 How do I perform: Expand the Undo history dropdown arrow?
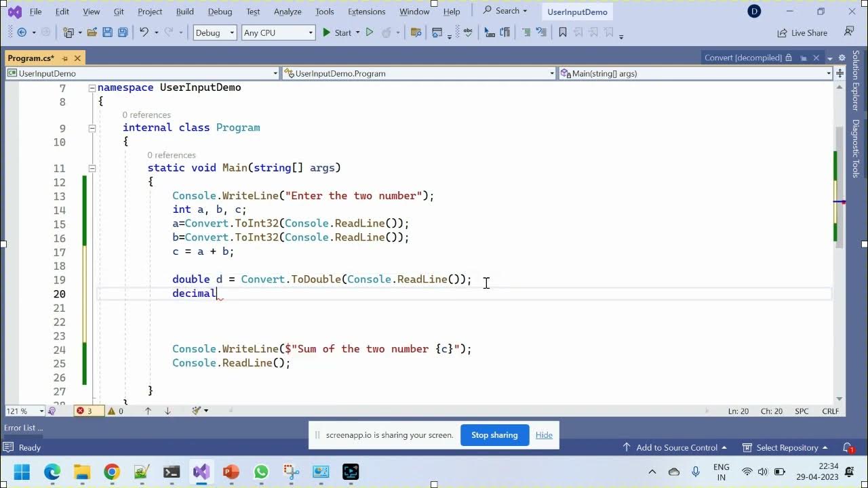pos(156,33)
